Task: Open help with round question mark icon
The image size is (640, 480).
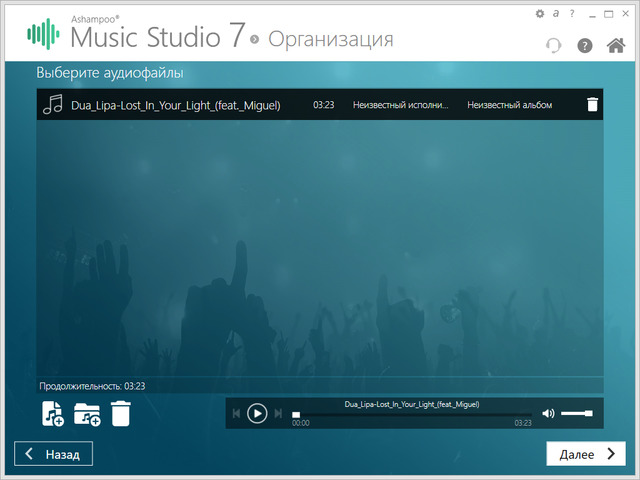Action: 584,45
